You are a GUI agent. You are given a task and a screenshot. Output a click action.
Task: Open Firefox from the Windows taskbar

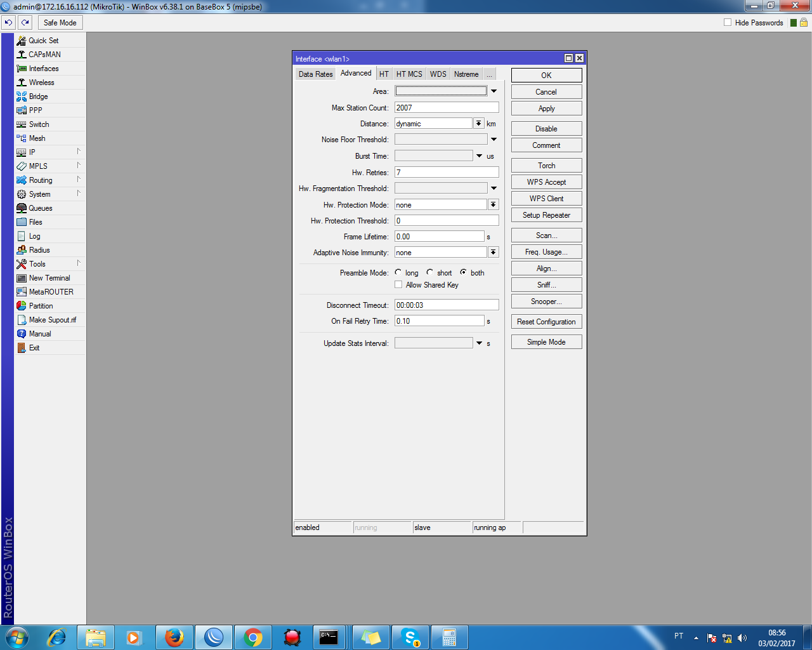174,637
